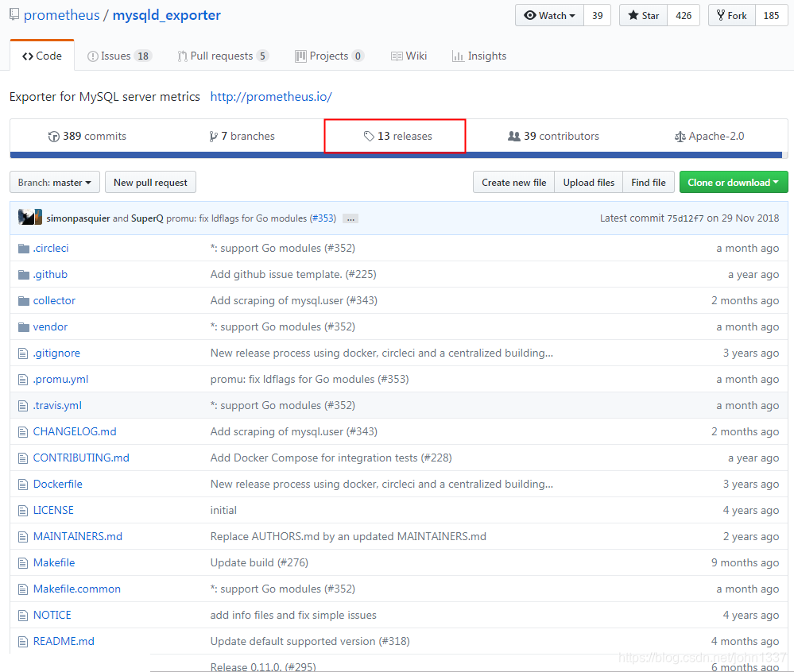Click the file icon for Makefile.common
The width and height of the screenshot is (794, 672).
click(x=23, y=589)
